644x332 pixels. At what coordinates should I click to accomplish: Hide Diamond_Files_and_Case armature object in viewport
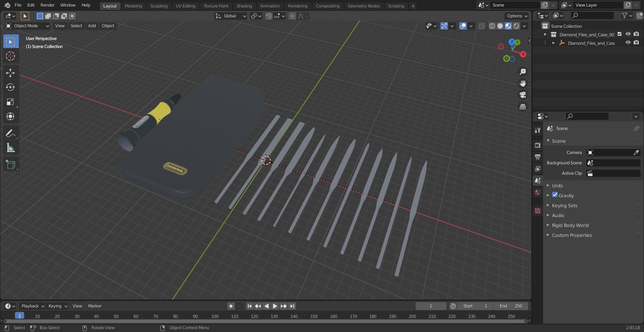click(x=628, y=43)
